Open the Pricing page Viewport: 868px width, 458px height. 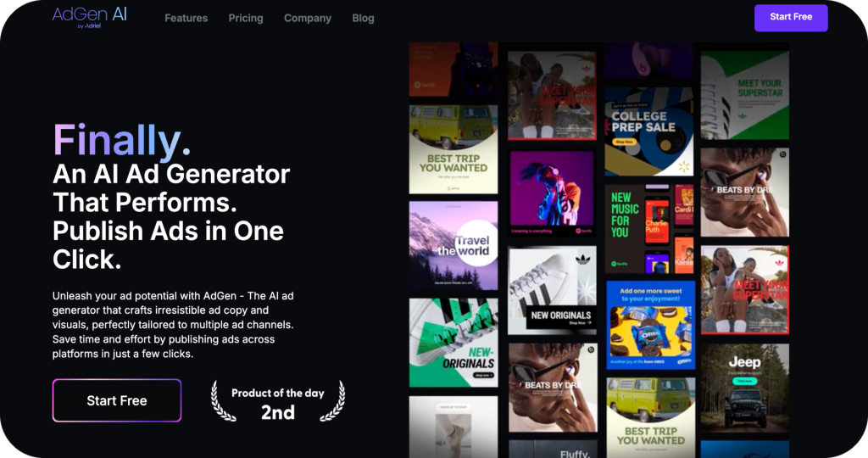(246, 19)
